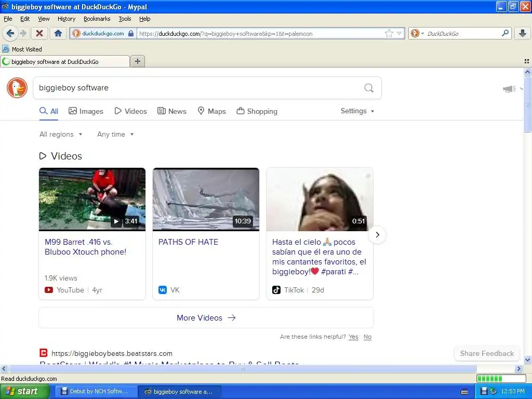Click the toolbar search magnifier icon
532x399 pixels.
(x=505, y=33)
